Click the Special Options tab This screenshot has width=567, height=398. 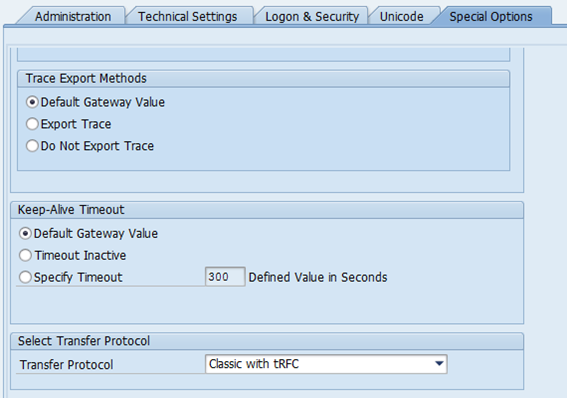pos(491,17)
